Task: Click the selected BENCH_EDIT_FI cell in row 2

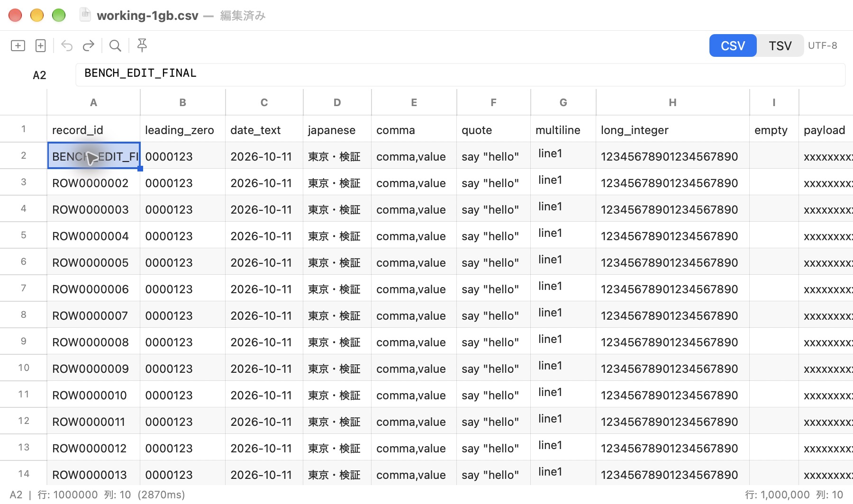Action: click(93, 156)
